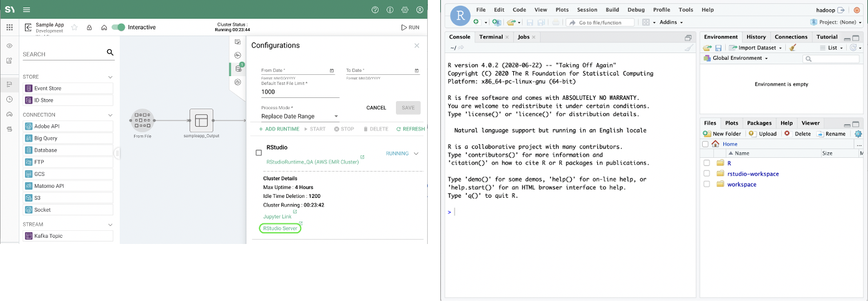Viewport: 868px width, 302px height.
Task: Switch to the Terminal tab
Action: [x=491, y=37]
